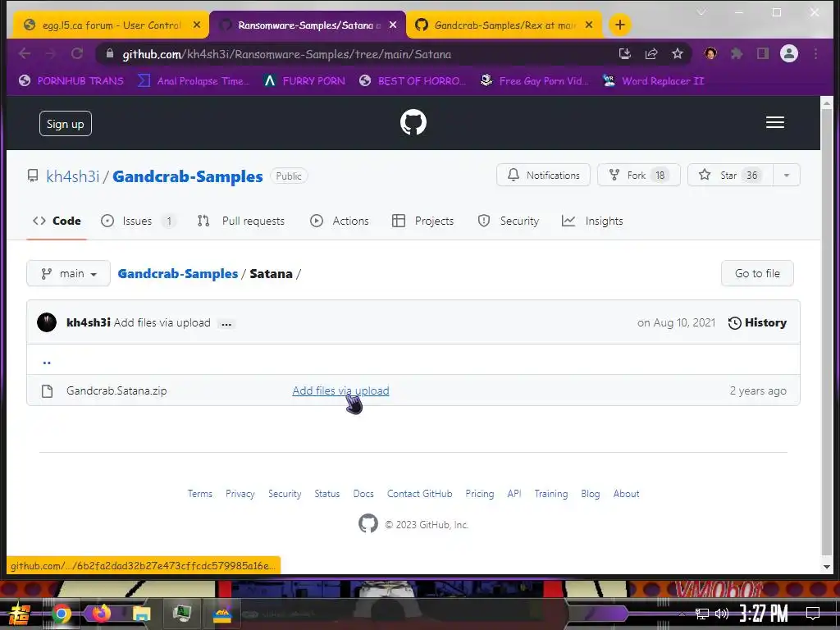Open the hamburger navigation menu

pyautogui.click(x=774, y=123)
